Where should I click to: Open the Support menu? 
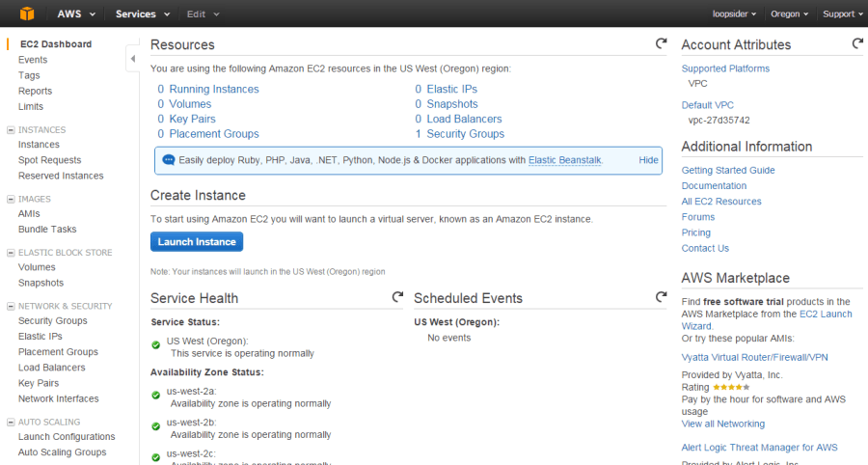[842, 14]
